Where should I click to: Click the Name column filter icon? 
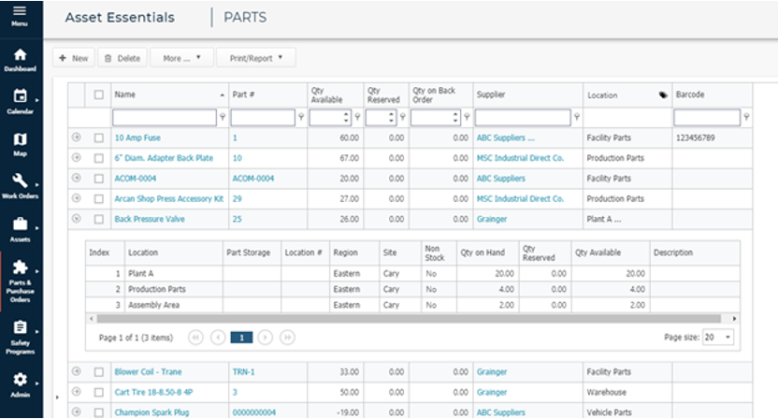click(223, 117)
